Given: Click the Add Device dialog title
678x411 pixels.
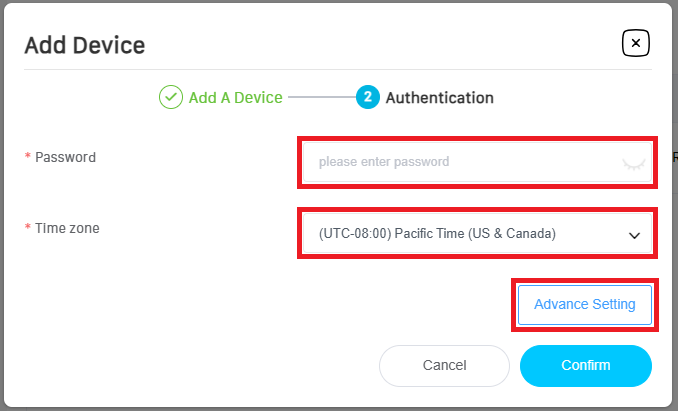Looking at the screenshot, I should pyautogui.click(x=85, y=45).
